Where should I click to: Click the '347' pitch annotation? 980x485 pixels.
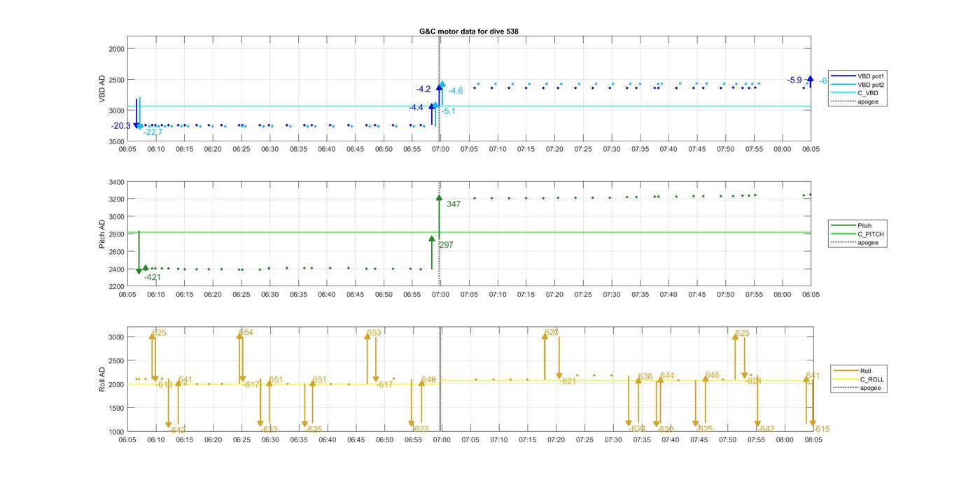[x=454, y=204]
